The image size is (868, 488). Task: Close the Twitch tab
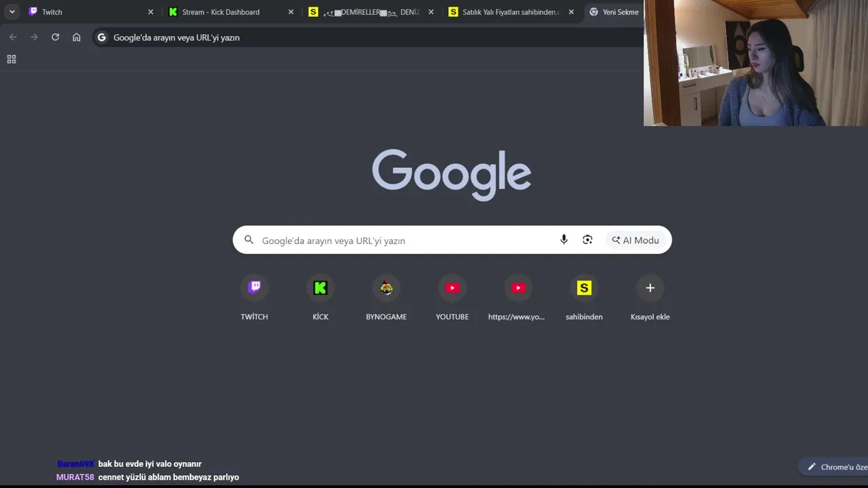151,12
